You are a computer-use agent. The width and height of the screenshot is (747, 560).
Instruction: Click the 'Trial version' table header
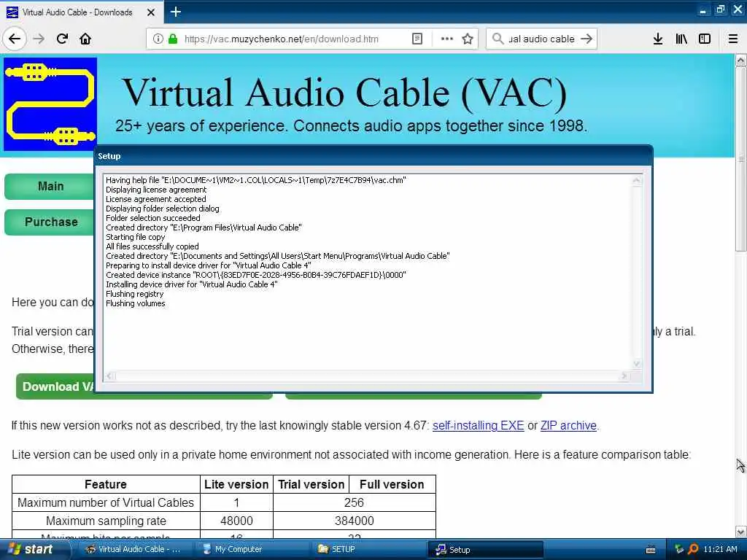(x=311, y=484)
